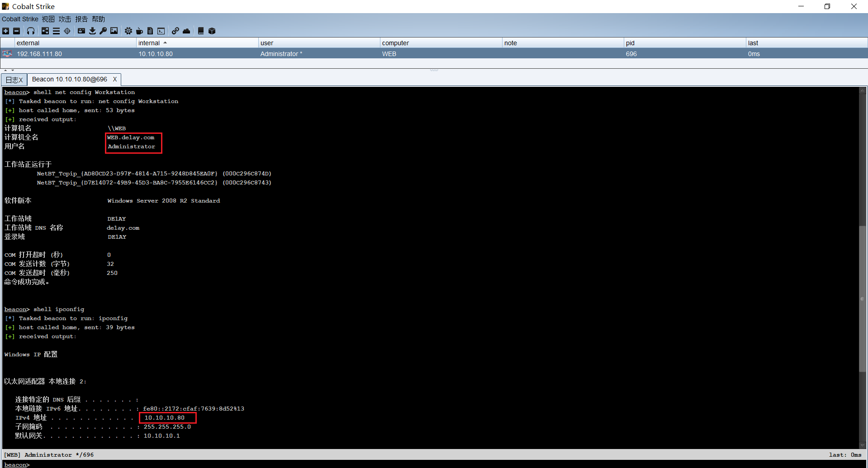Click the beacon command input field

pyautogui.click(x=448, y=464)
